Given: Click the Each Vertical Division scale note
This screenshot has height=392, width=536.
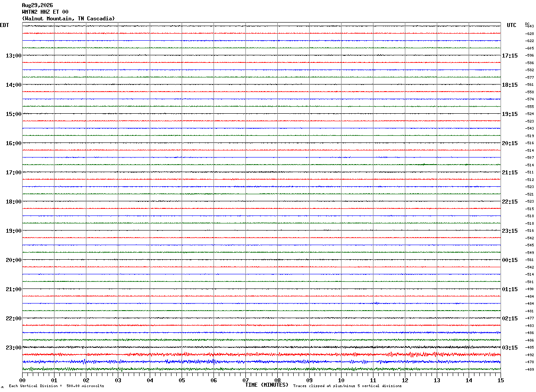Looking at the screenshot, I should [56, 386].
